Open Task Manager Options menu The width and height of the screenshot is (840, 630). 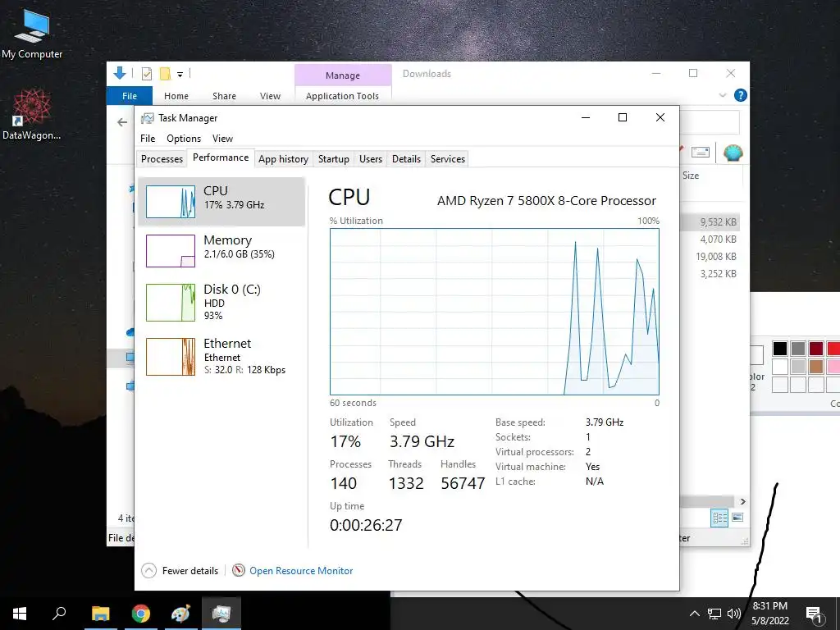pyautogui.click(x=184, y=138)
